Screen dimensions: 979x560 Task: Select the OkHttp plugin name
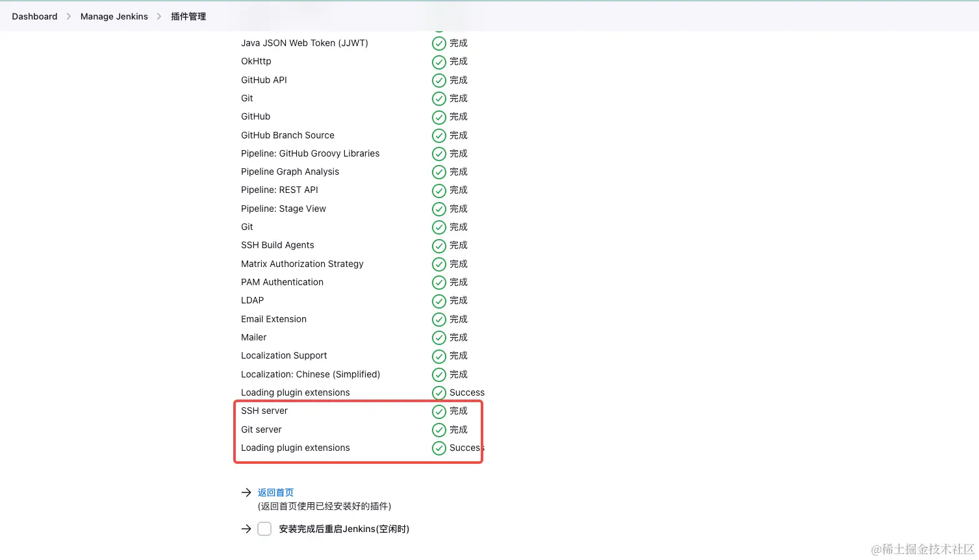[256, 61]
